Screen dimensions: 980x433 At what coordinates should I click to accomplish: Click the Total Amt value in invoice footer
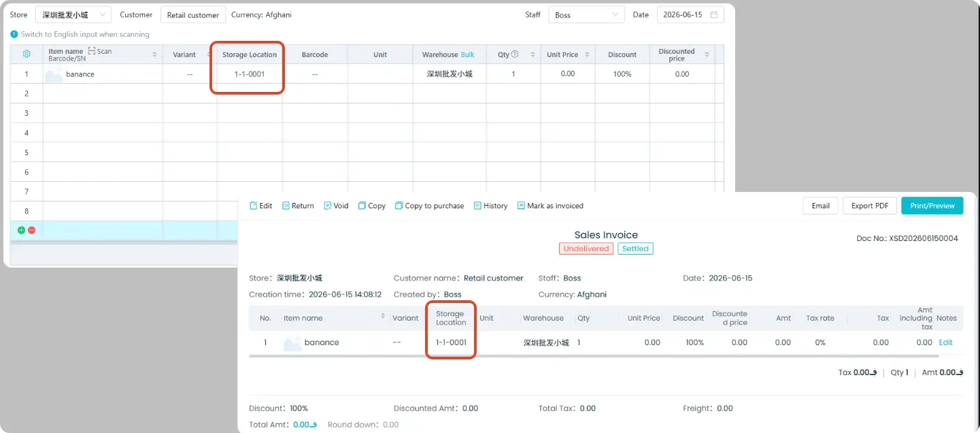pos(305,425)
